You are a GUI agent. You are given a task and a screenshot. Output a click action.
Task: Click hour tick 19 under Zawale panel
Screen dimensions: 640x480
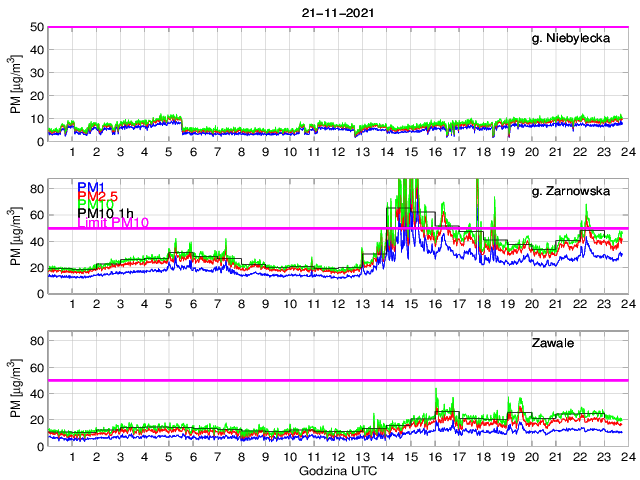(507, 457)
